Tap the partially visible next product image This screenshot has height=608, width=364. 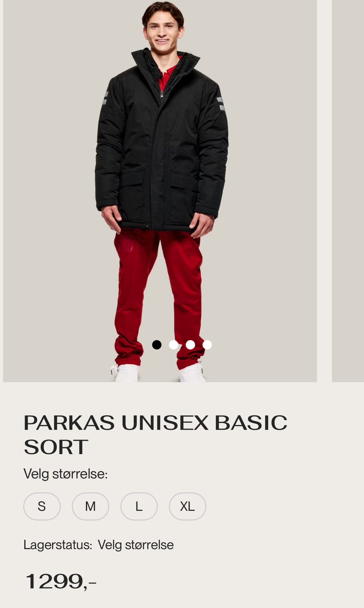[348, 191]
